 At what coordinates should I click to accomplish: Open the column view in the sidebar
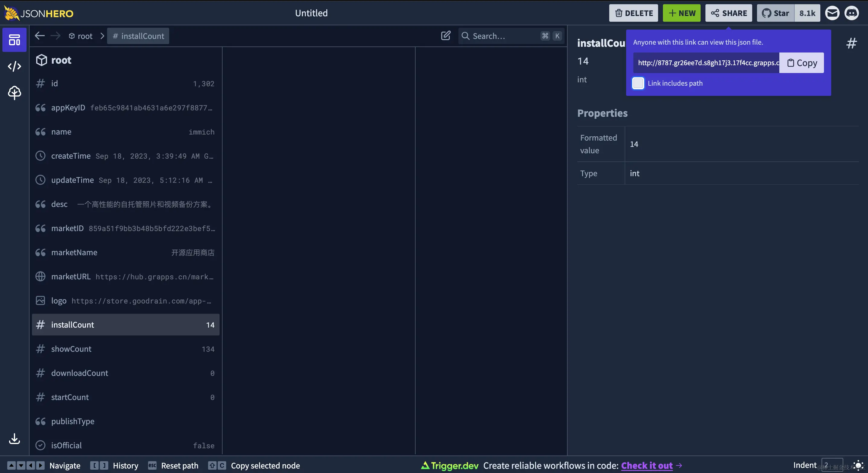pyautogui.click(x=14, y=40)
